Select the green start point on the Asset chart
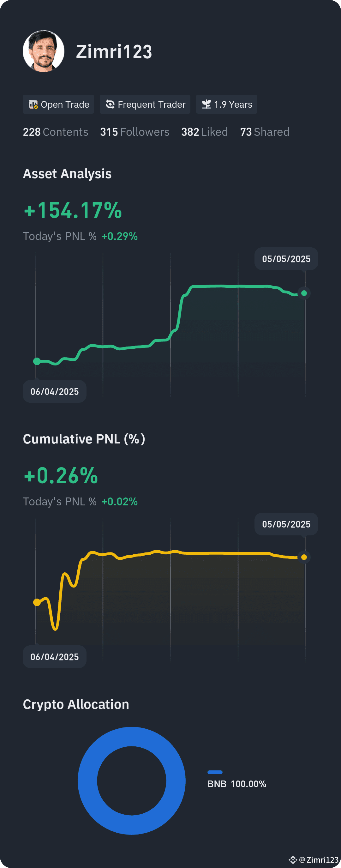 (37, 361)
